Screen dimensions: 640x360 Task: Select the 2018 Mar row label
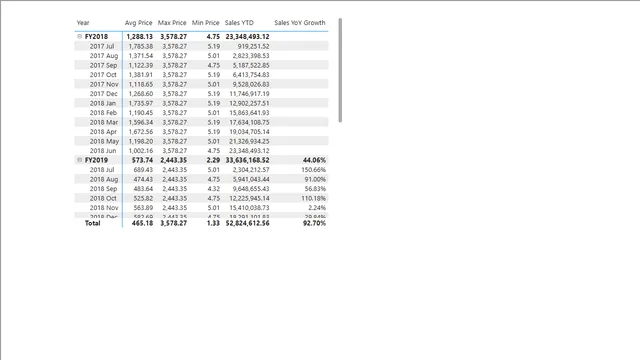pos(104,122)
